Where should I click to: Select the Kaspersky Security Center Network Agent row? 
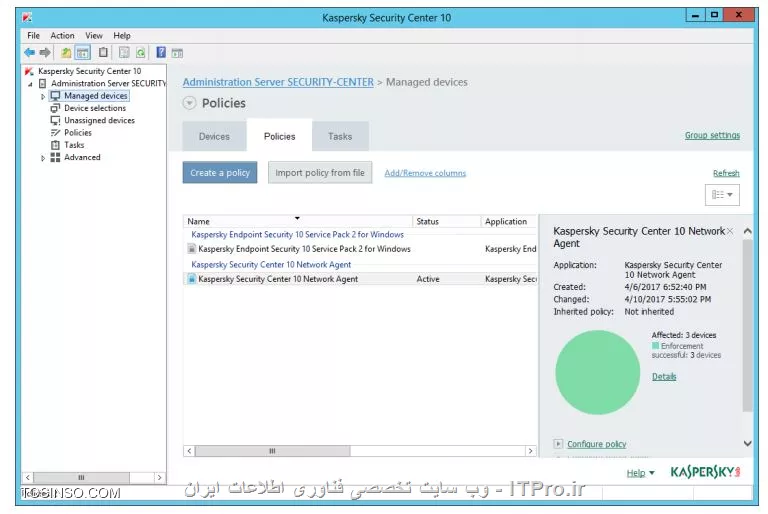pyautogui.click(x=361, y=279)
